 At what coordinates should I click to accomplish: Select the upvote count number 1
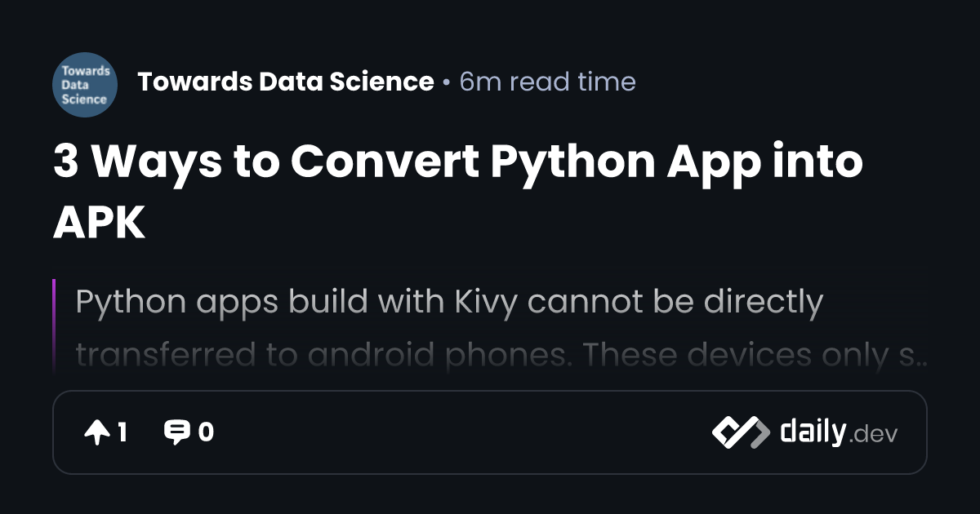point(122,432)
